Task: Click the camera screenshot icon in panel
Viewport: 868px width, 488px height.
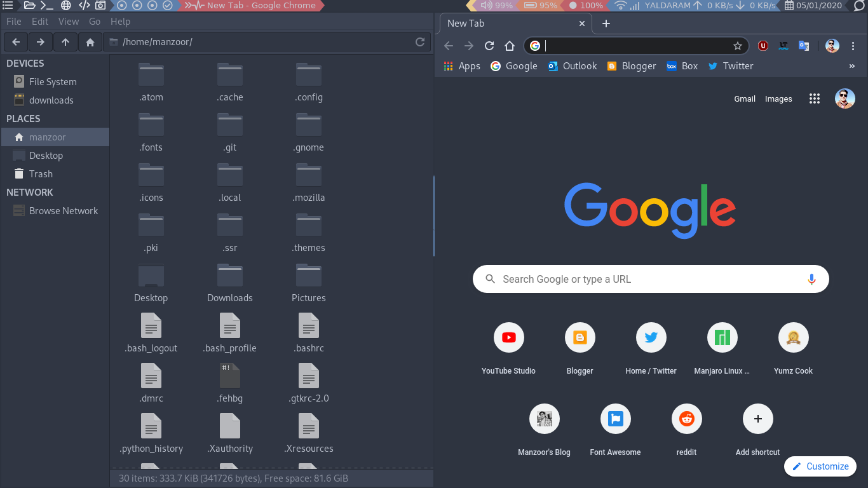Action: 100,5
